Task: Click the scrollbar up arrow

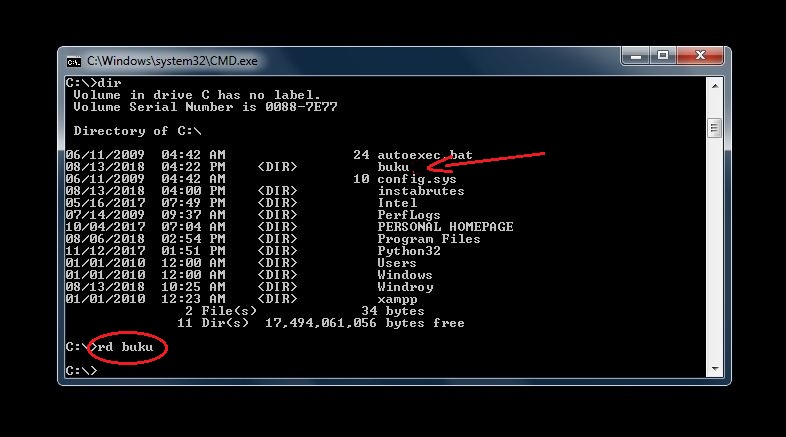Action: 715,86
